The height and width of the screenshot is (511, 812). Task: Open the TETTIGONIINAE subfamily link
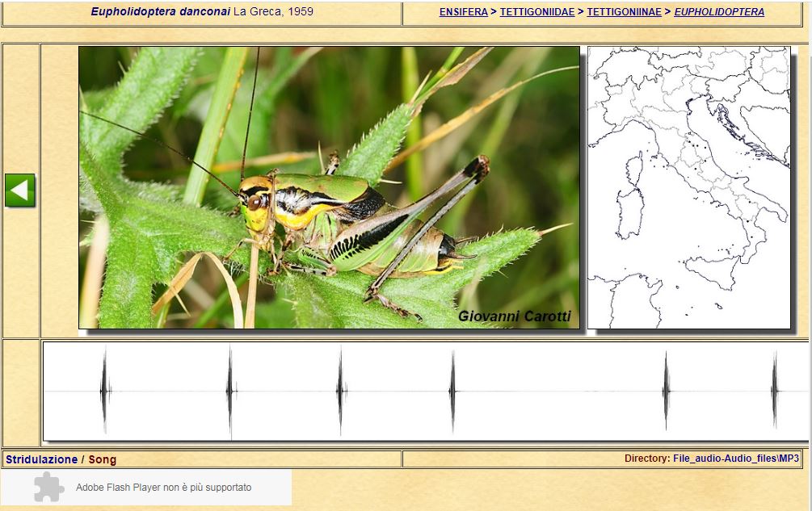pos(624,12)
